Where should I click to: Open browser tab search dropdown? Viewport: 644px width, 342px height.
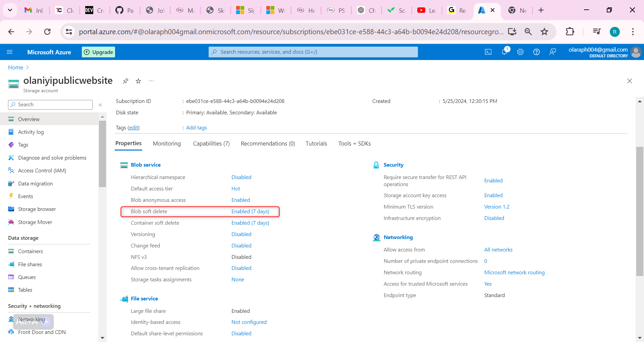10,10
